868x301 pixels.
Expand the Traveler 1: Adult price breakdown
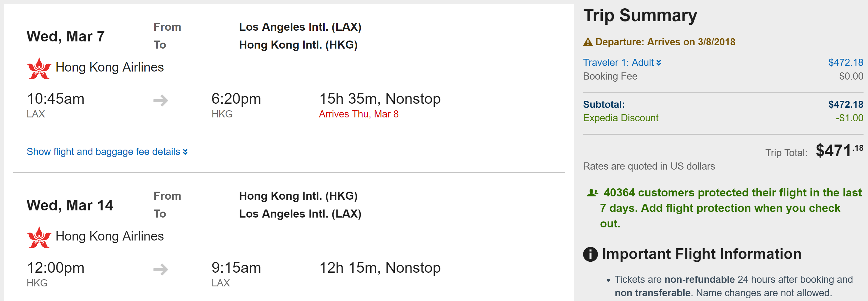tap(622, 63)
